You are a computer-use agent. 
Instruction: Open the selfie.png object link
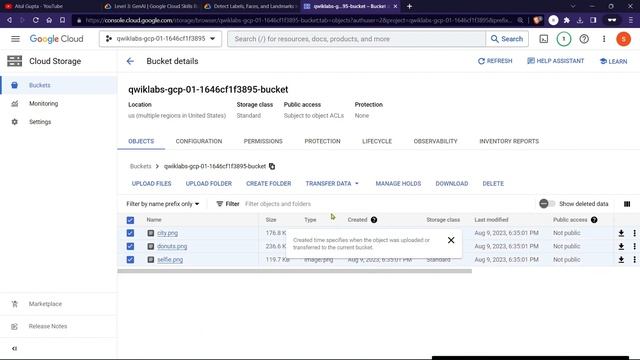(x=170, y=260)
